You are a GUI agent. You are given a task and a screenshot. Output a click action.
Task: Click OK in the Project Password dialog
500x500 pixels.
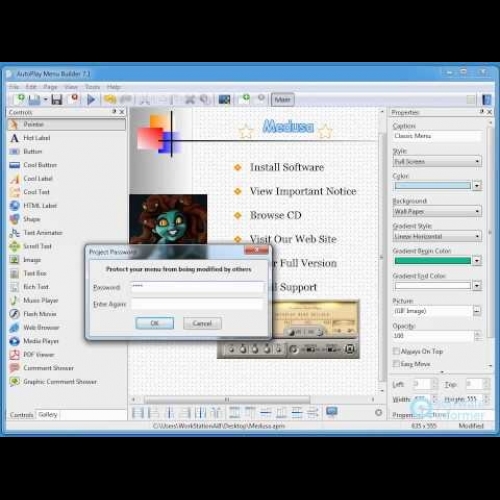pos(155,323)
